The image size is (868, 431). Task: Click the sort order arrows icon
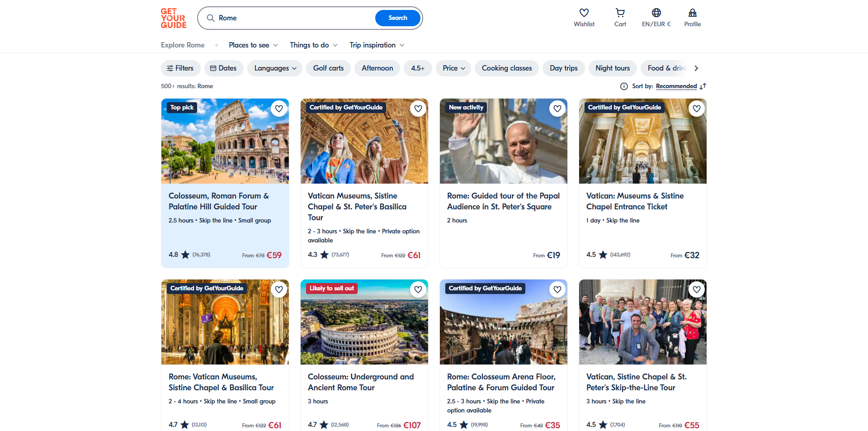click(x=703, y=86)
